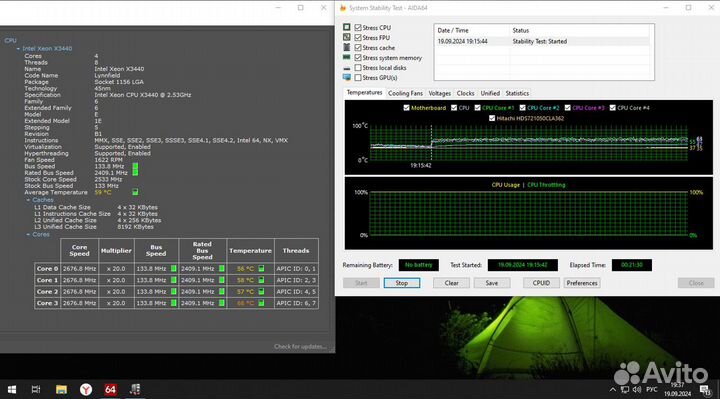Image resolution: width=720 pixels, height=399 pixels.
Task: Click Core 1 rated bus indicator
Action: pos(222,280)
